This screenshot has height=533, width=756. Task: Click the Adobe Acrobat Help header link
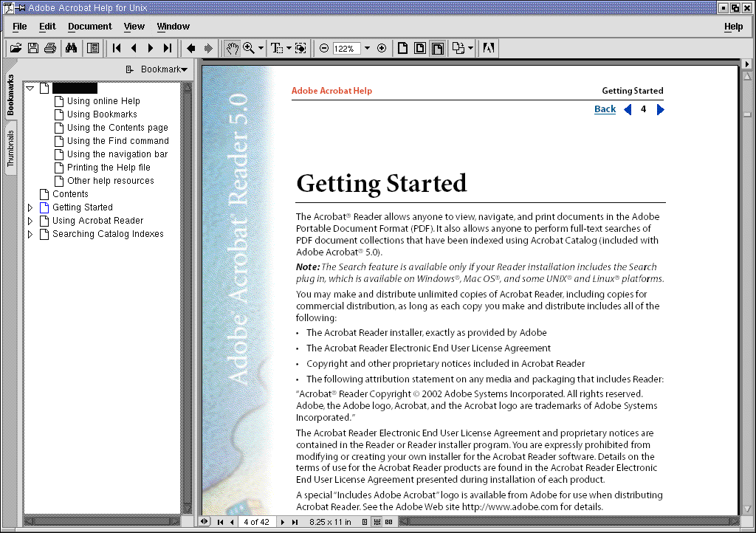click(x=331, y=91)
